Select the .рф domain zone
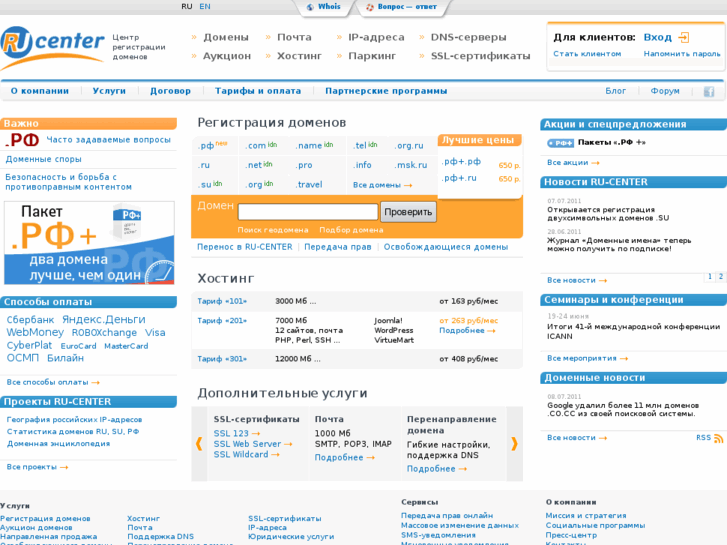This screenshot has height=545, width=727. click(206, 146)
